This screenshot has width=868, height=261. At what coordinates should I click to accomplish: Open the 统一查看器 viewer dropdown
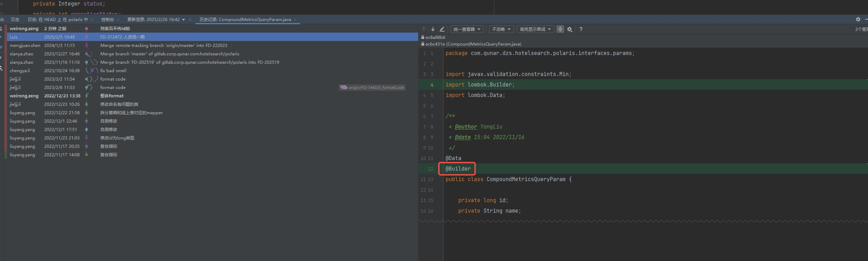pyautogui.click(x=467, y=29)
